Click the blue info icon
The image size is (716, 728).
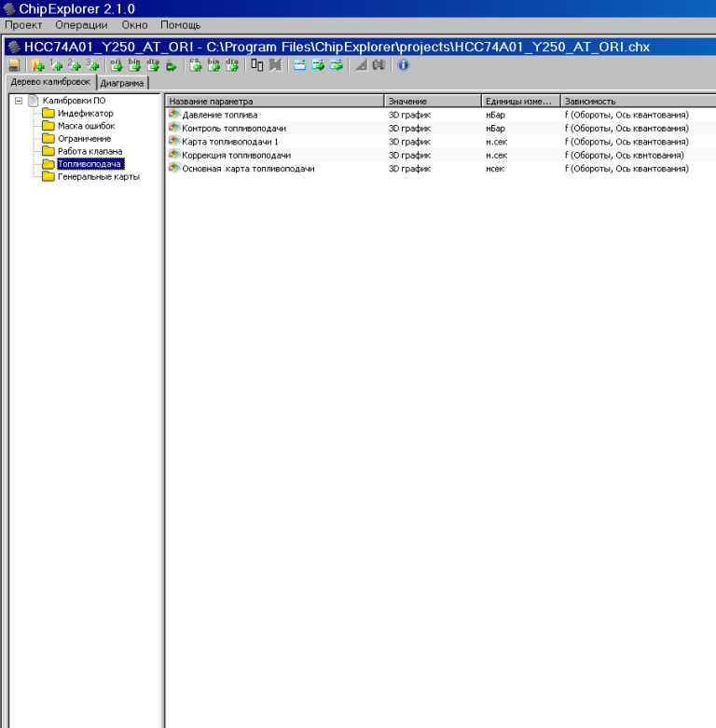[403, 65]
